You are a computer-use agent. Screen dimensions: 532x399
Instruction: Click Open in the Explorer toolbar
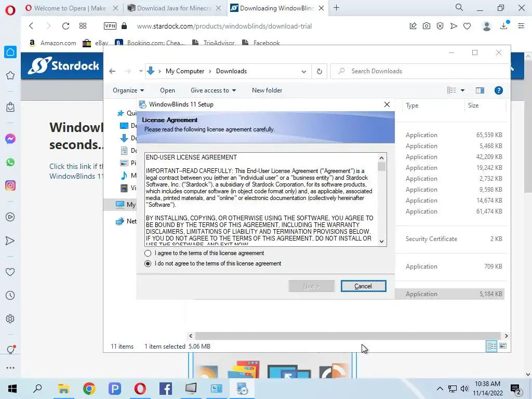[168, 90]
